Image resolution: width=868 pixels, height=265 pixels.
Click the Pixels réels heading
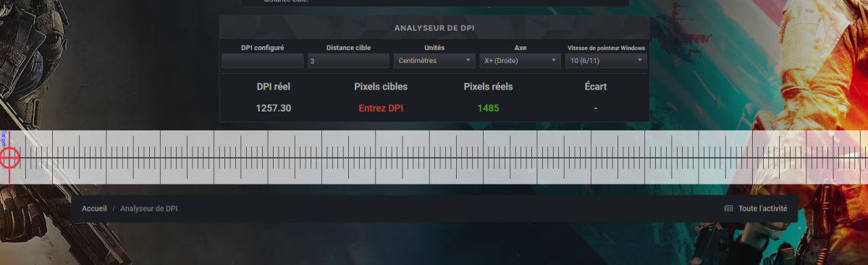point(488,87)
